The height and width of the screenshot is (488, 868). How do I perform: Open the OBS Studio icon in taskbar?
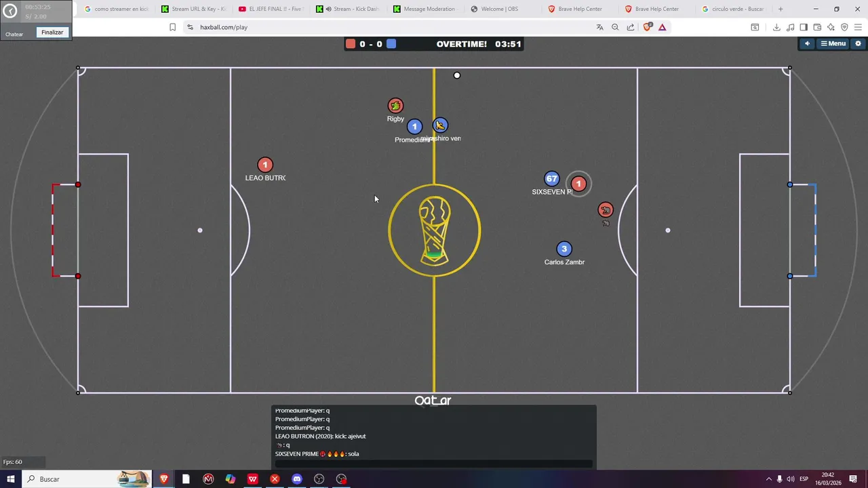[319, 479]
